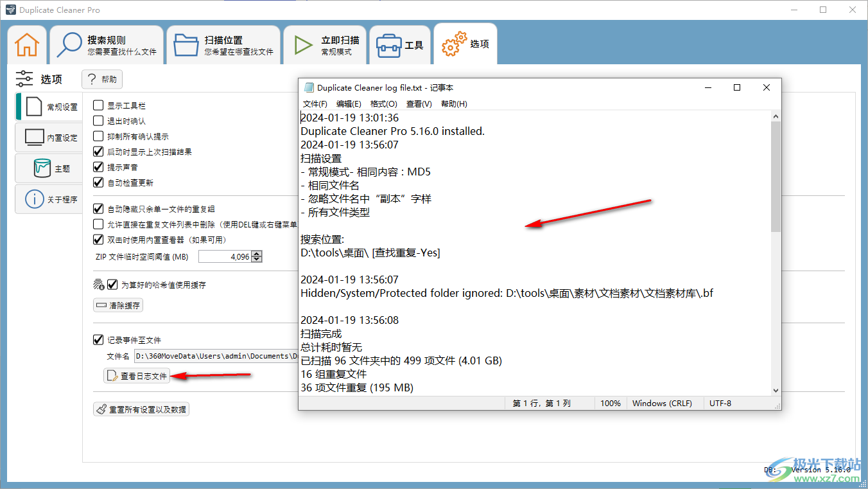Click the fingerprint hash cache icon
This screenshot has width=868, height=489.
point(99,284)
